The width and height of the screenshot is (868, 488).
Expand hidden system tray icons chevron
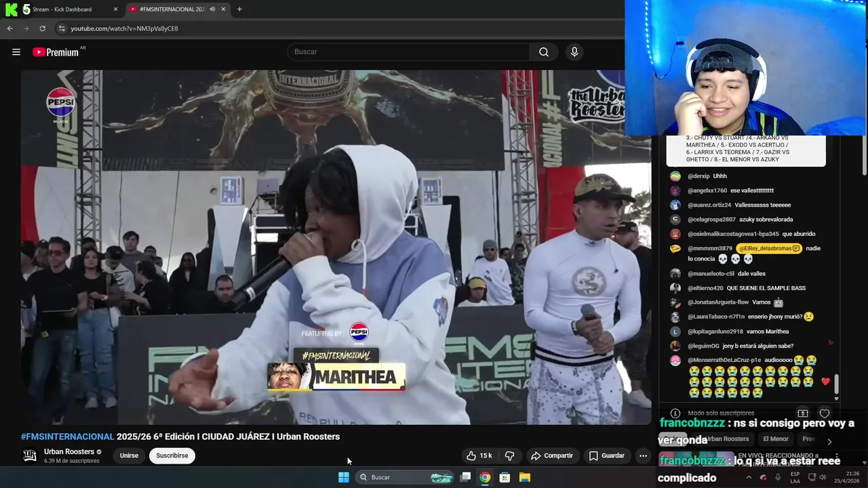click(749, 477)
